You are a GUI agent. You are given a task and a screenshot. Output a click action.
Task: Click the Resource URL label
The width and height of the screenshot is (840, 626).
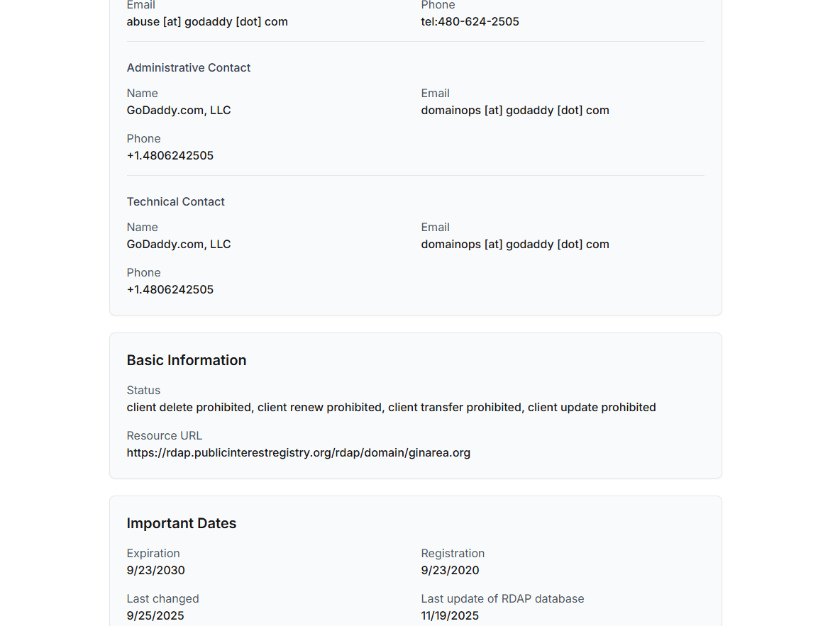[165, 435]
